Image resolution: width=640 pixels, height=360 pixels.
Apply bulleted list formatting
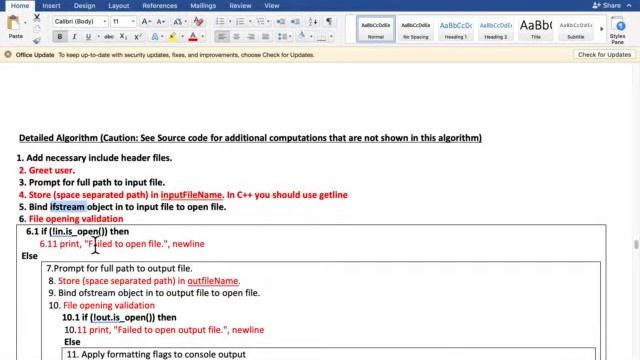220,21
